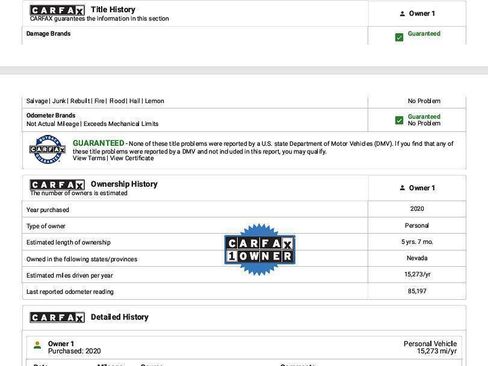Viewport: 488px width, 366px height.
Task: Click the 15,273/yr value in ownership table
Action: pos(417,274)
